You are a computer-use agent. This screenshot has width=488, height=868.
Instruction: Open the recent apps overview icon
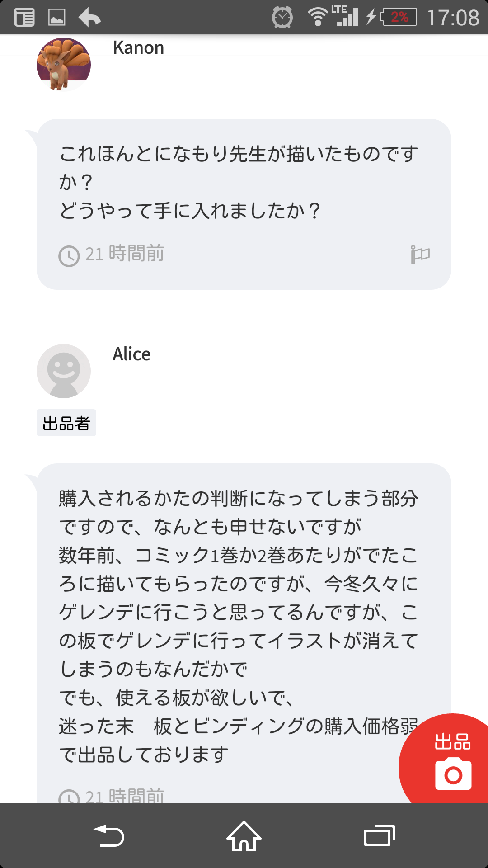pos(379,835)
